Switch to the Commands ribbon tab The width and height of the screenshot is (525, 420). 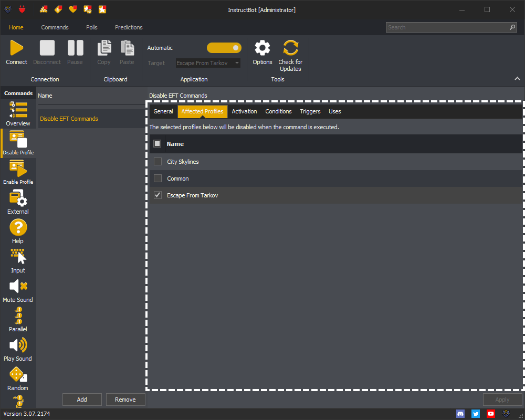tap(55, 27)
